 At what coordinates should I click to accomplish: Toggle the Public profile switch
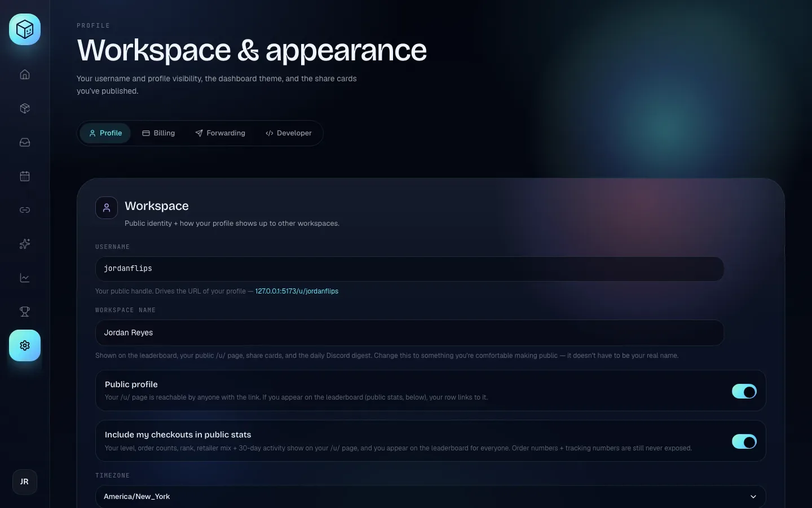pos(744,391)
